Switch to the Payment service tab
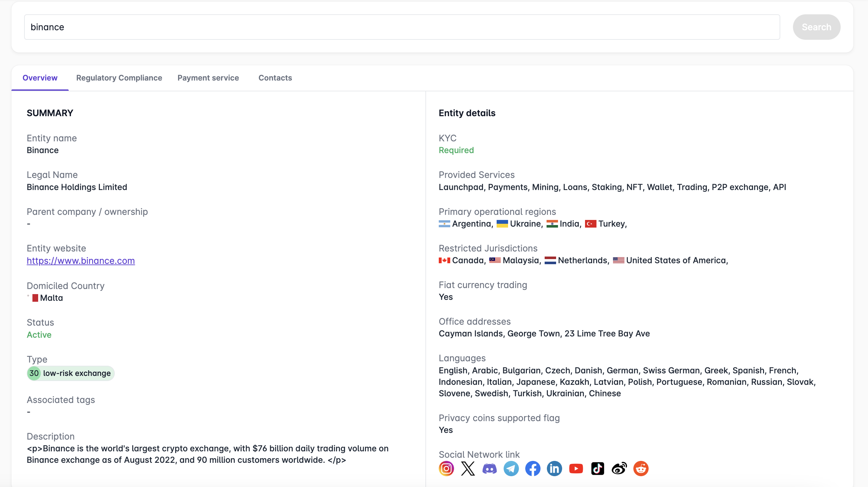 point(208,78)
